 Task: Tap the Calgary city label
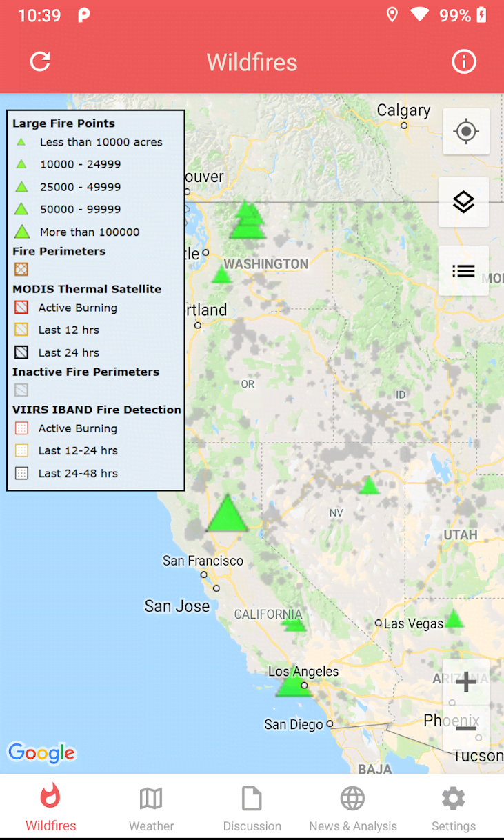tap(403, 110)
